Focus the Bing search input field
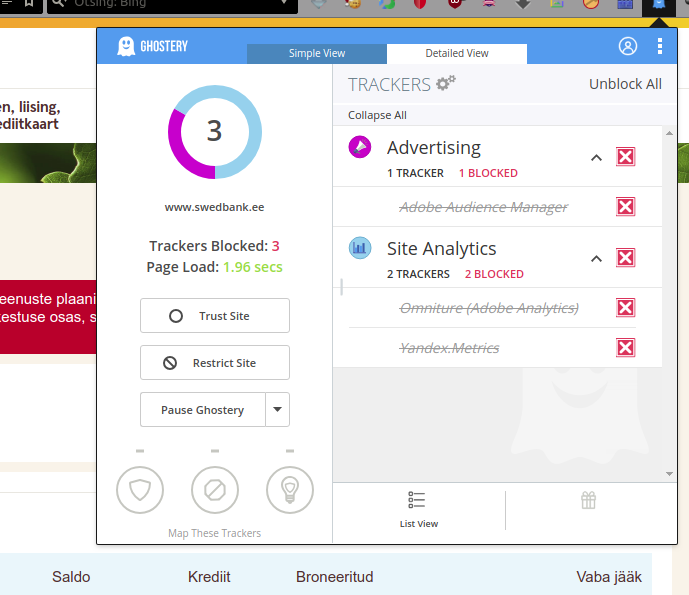 [172, 4]
